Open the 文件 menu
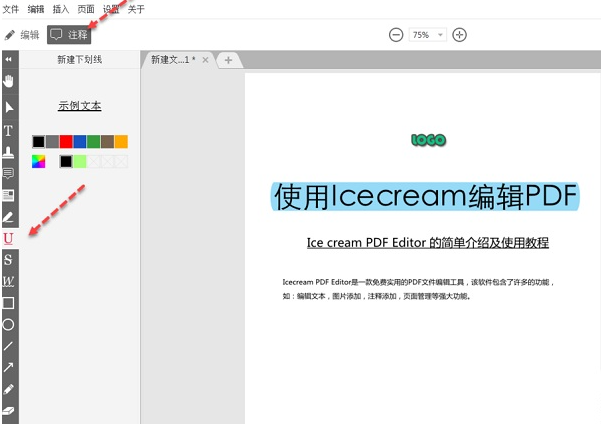The image size is (601, 424). 10,9
